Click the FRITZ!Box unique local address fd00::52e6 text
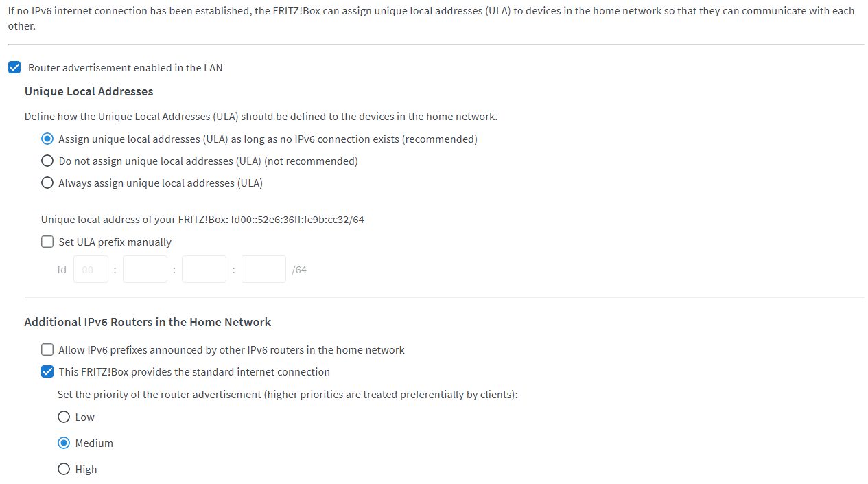868x484 pixels. pyautogui.click(x=297, y=220)
